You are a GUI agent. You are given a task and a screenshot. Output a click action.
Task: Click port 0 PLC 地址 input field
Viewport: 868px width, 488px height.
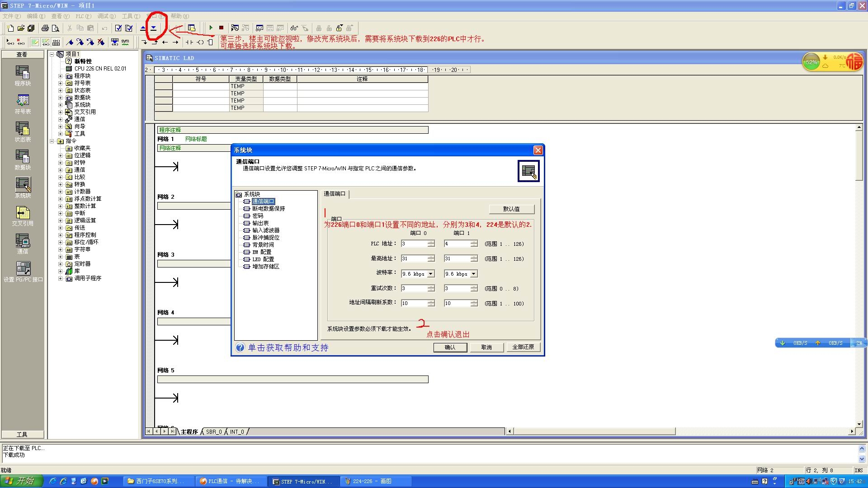[x=414, y=244]
